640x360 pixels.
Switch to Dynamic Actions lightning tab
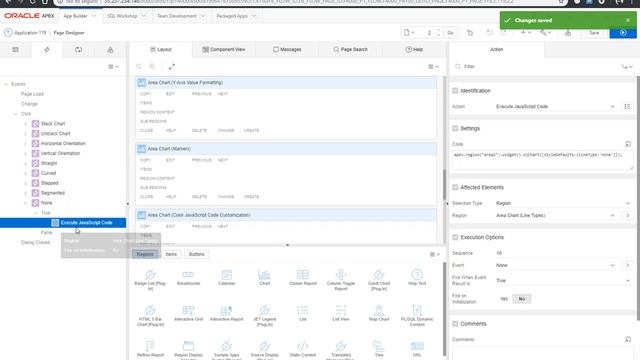coord(47,49)
